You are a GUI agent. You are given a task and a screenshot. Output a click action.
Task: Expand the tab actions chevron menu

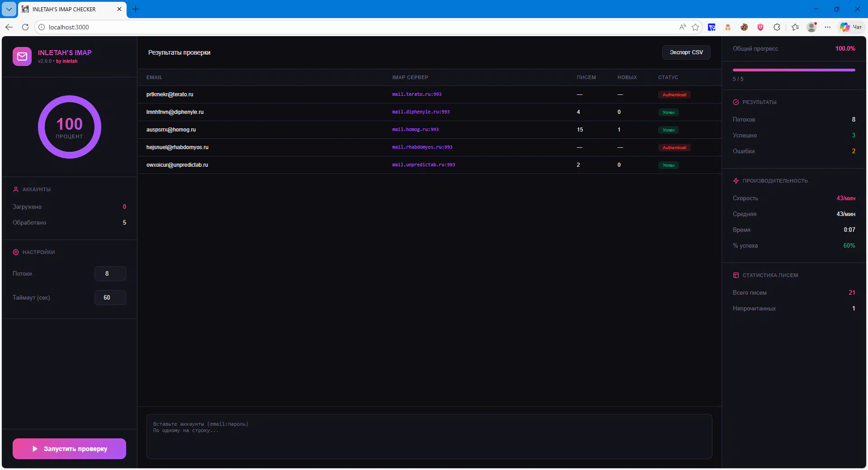coord(9,9)
